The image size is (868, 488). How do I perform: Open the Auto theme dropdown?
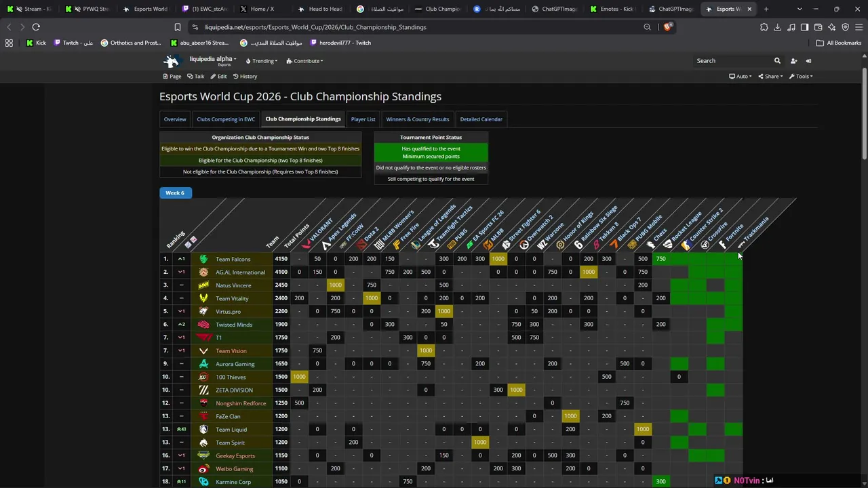coord(740,77)
